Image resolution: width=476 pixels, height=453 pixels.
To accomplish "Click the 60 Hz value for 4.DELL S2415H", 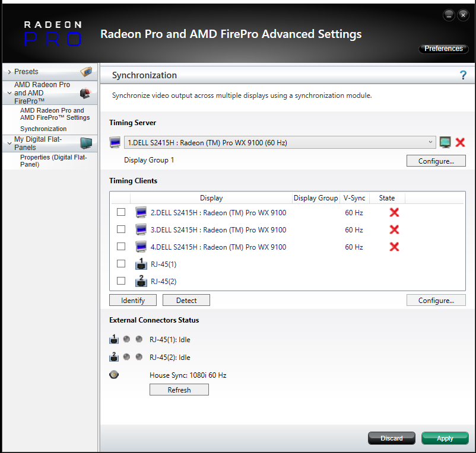I will (354, 247).
